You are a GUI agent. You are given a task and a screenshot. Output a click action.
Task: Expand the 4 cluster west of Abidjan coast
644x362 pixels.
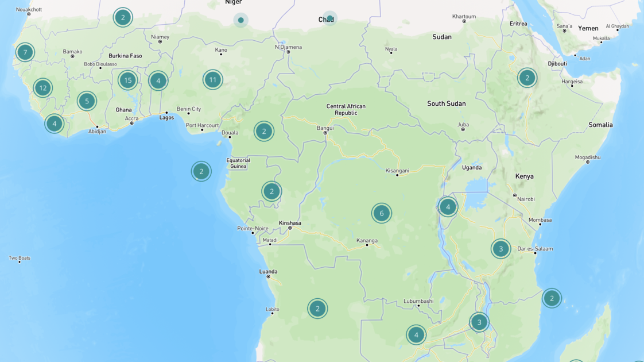pyautogui.click(x=55, y=123)
